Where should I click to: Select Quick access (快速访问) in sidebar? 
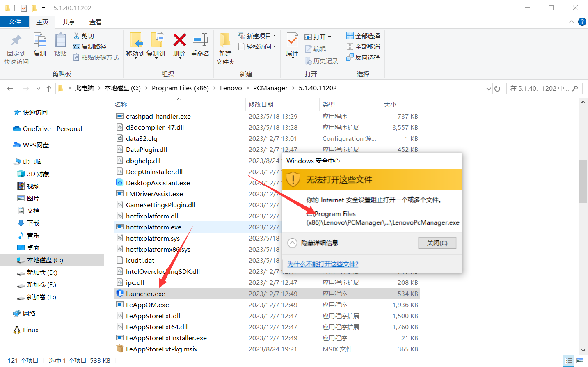coord(31,112)
